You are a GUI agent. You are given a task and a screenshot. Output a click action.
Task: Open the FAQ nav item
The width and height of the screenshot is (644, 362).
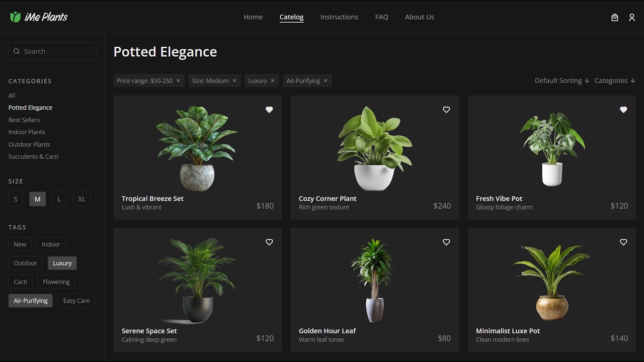pos(381,17)
